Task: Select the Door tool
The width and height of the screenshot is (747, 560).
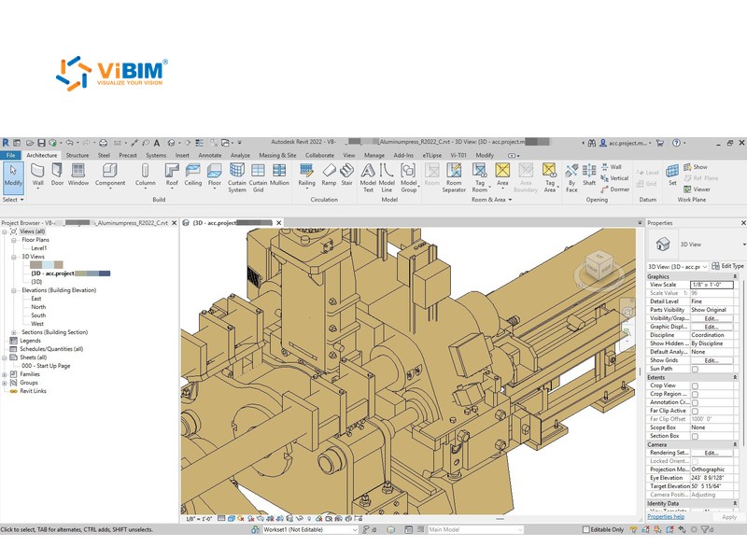Action: [57, 175]
